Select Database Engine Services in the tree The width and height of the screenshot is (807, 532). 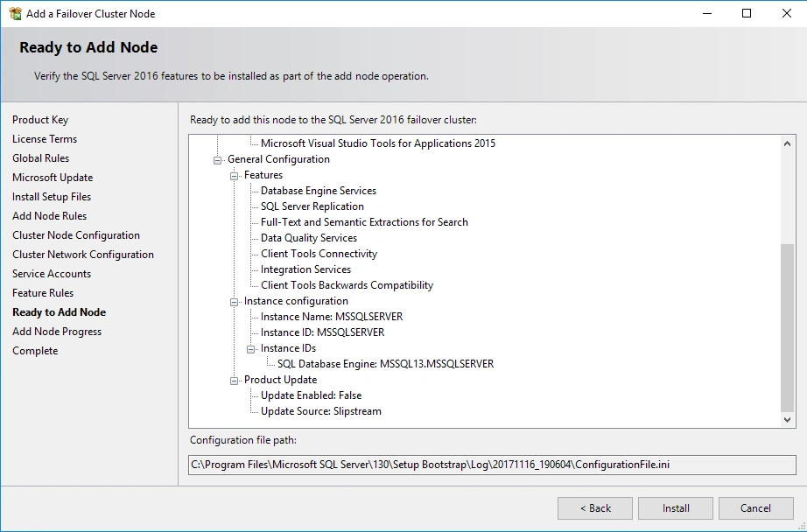(319, 191)
